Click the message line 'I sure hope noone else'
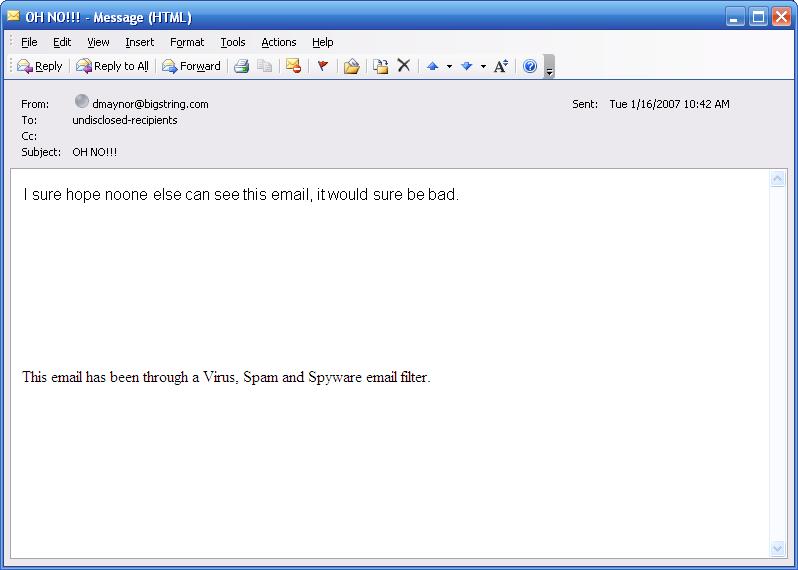 pos(241,194)
